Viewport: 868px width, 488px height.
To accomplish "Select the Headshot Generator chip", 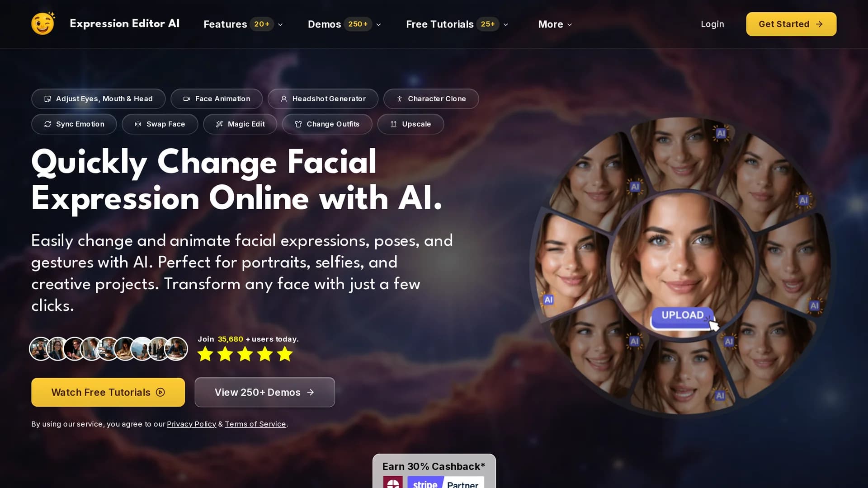I will [x=323, y=99].
